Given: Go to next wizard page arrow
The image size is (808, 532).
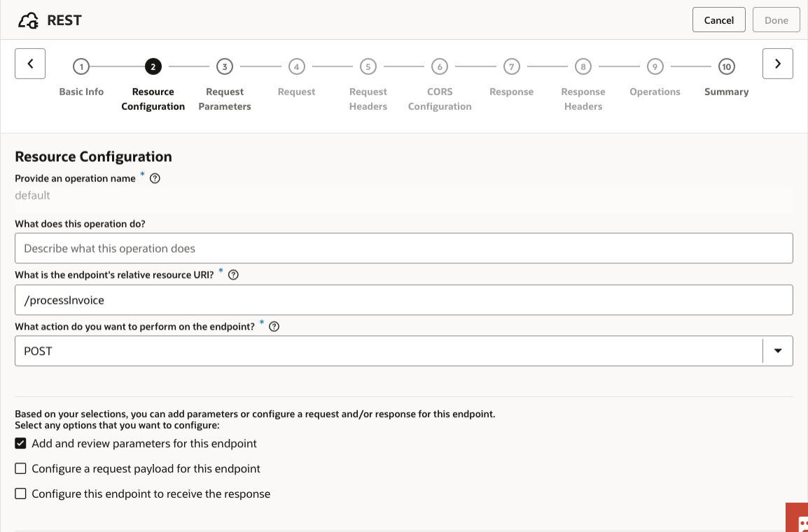Looking at the screenshot, I should [x=777, y=64].
